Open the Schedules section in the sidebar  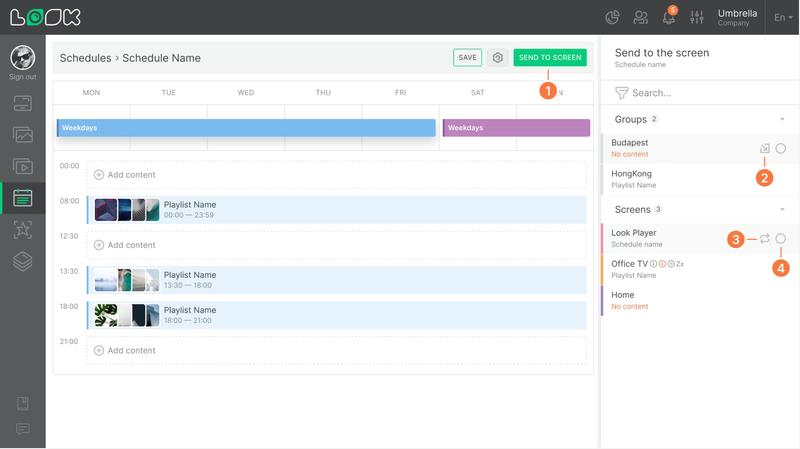coord(22,198)
